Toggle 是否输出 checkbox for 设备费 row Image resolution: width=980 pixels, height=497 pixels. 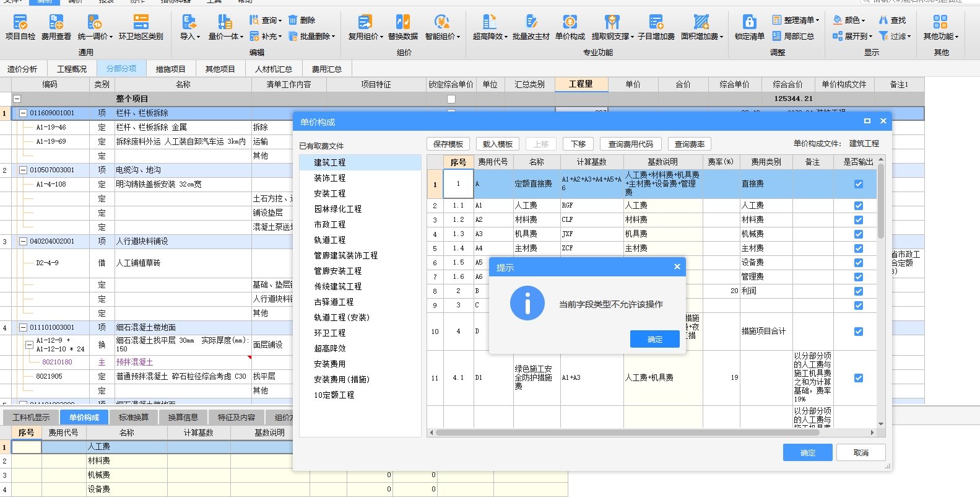coord(858,263)
